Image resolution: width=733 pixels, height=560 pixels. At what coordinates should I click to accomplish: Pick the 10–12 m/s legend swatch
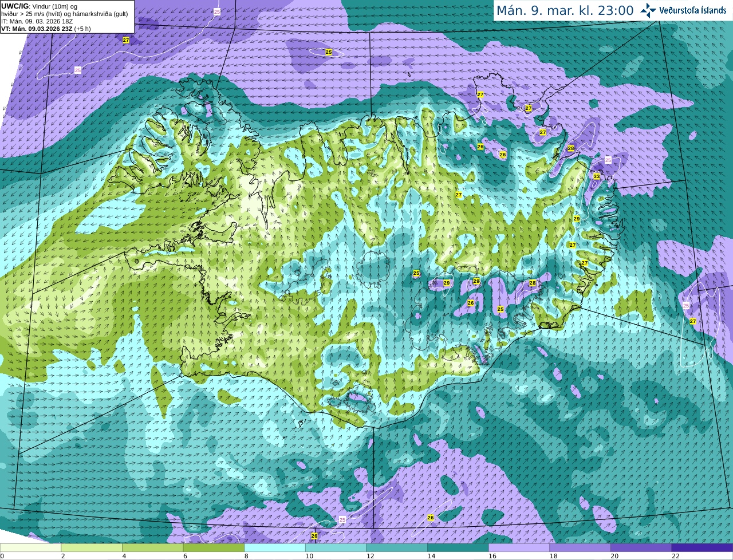[336, 547]
